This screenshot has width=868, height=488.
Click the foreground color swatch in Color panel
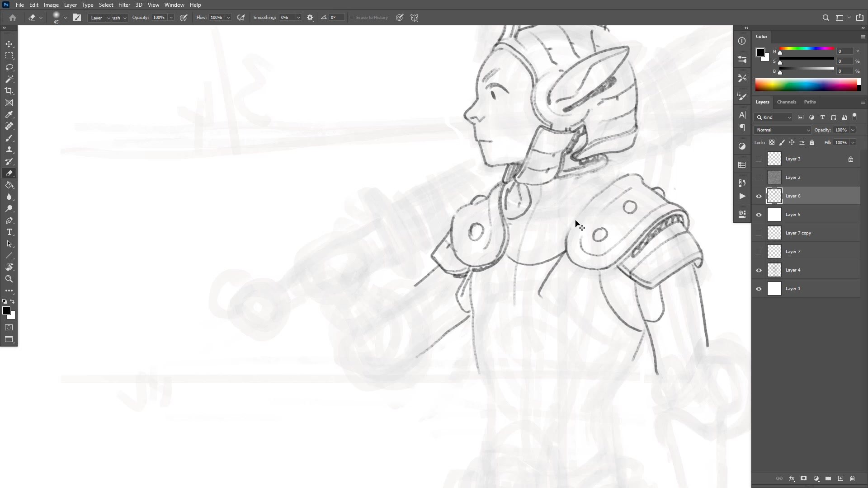(x=760, y=52)
